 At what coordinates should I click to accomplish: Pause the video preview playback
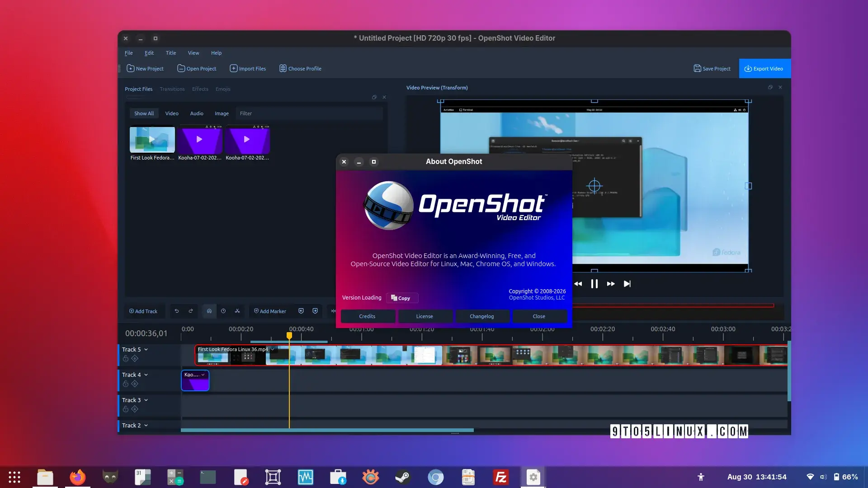(594, 284)
